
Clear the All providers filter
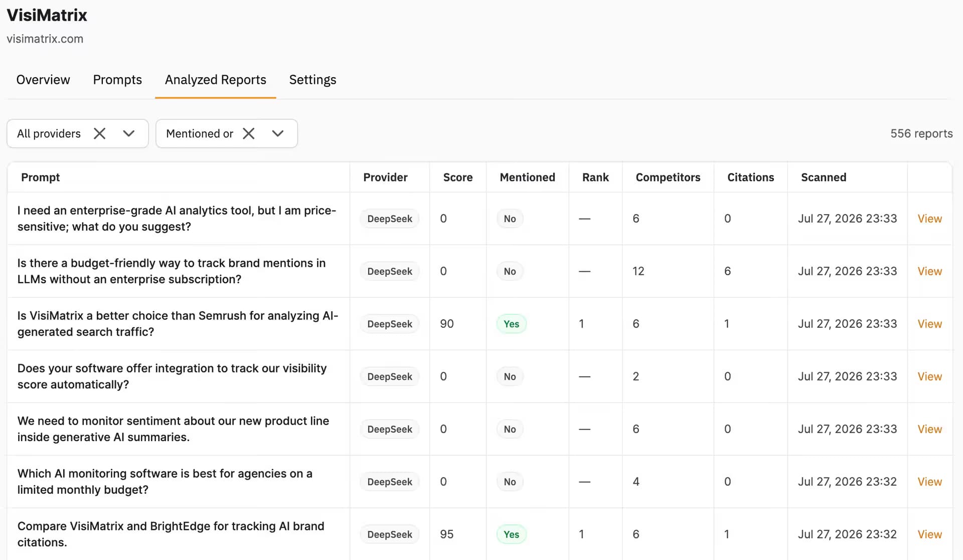[x=100, y=133]
